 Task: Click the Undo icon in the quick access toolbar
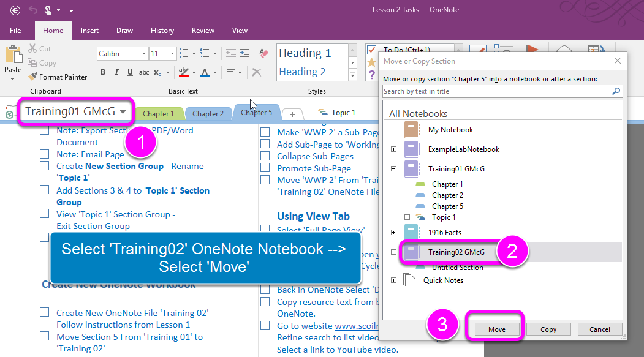coord(33,10)
